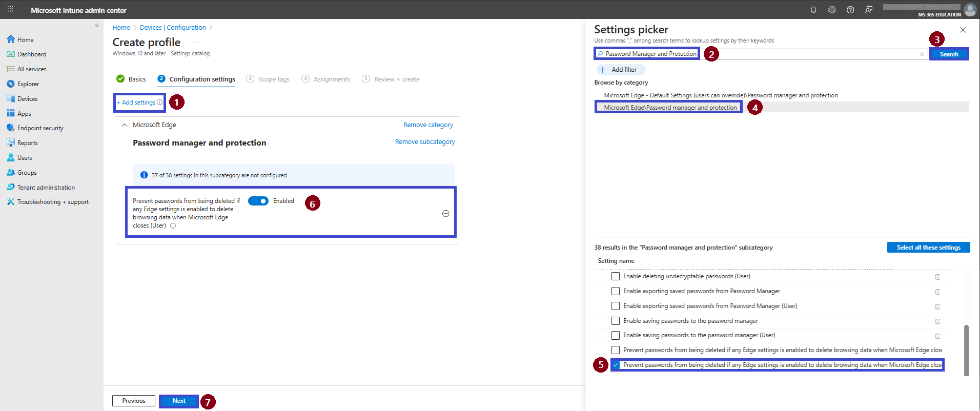980x411 pixels.
Task: Check Enable saving passwords to the password manager
Action: pos(616,321)
